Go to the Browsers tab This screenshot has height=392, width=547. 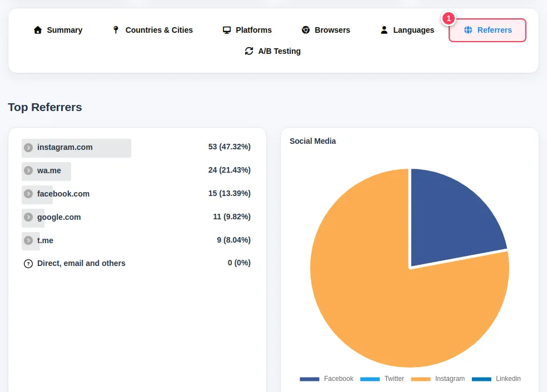click(326, 30)
